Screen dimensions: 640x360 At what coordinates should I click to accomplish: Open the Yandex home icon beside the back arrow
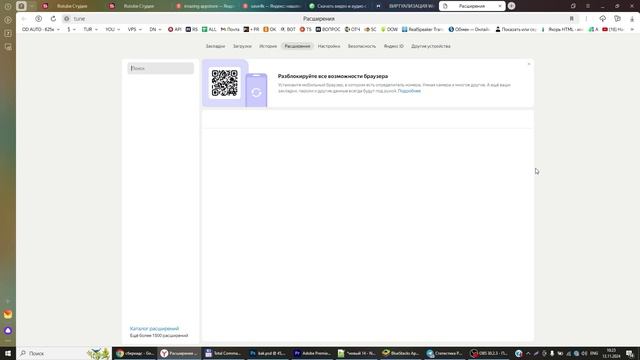click(38, 19)
